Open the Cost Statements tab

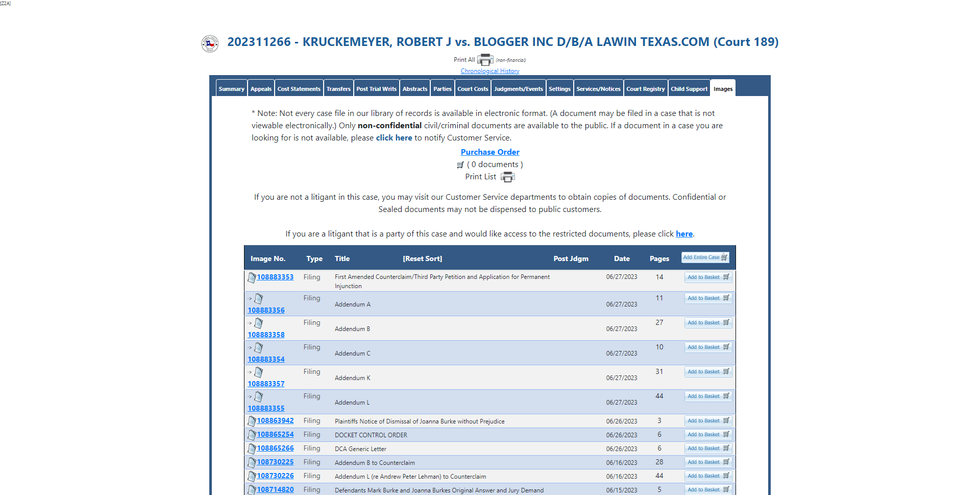(x=299, y=88)
